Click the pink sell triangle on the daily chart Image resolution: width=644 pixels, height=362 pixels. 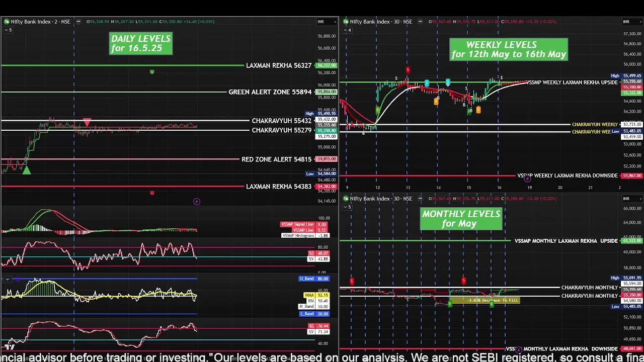(x=87, y=122)
